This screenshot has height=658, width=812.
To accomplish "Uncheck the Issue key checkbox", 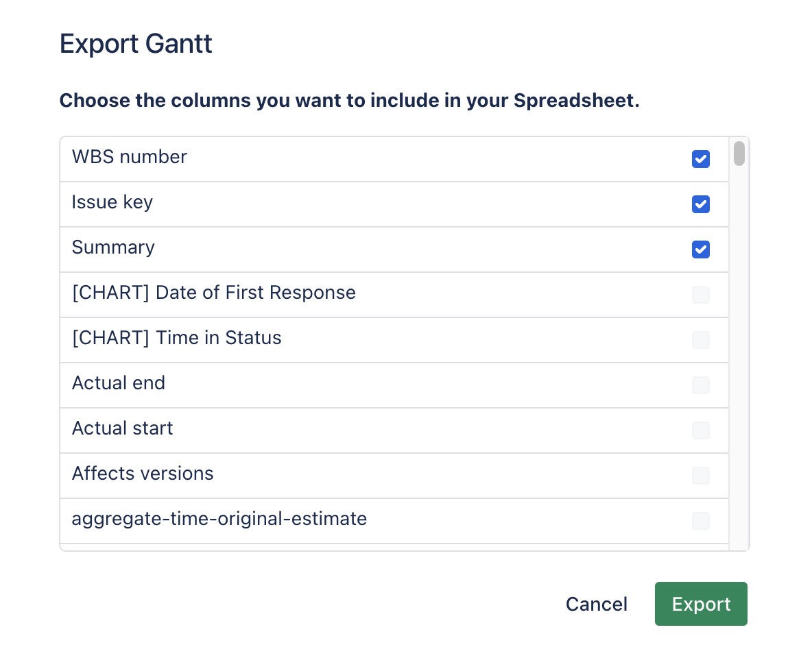I will 700,204.
